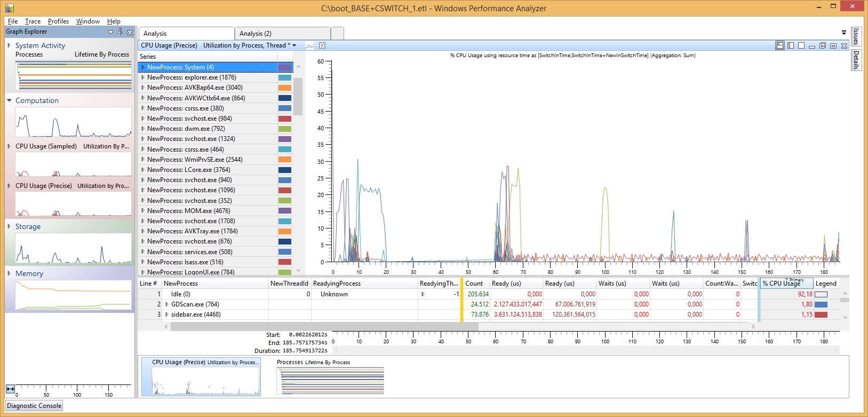Close the CPU Usage (Precise) graph panel
Image resolution: width=868 pixels, height=417 pixels.
click(844, 46)
